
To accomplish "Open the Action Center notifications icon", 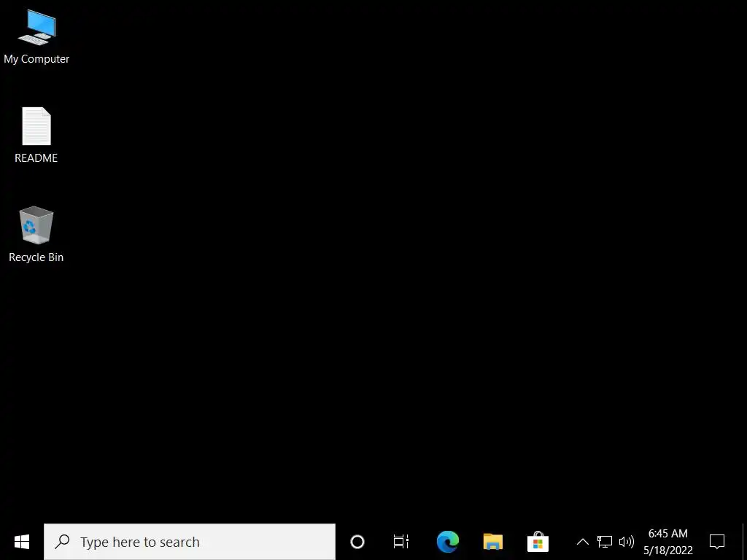I will point(717,542).
